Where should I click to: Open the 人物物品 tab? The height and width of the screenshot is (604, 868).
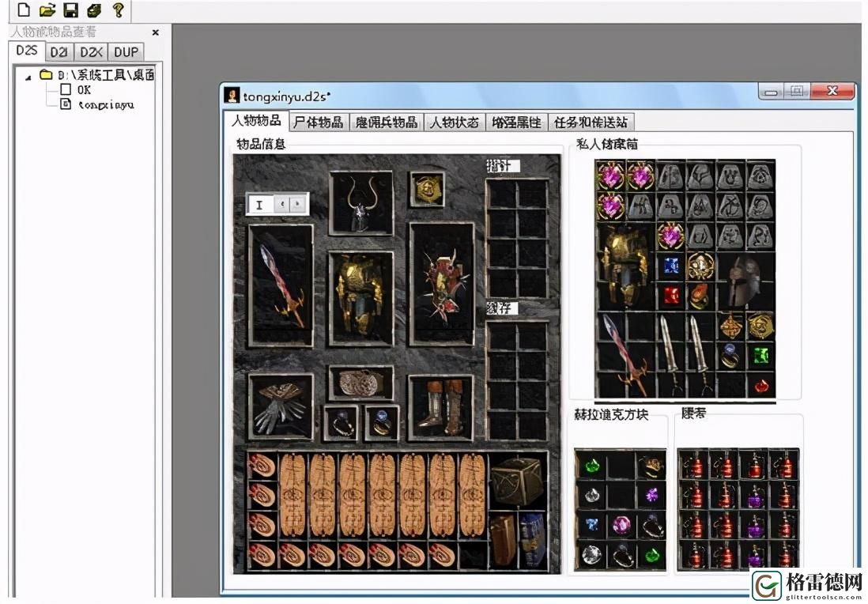(x=256, y=121)
